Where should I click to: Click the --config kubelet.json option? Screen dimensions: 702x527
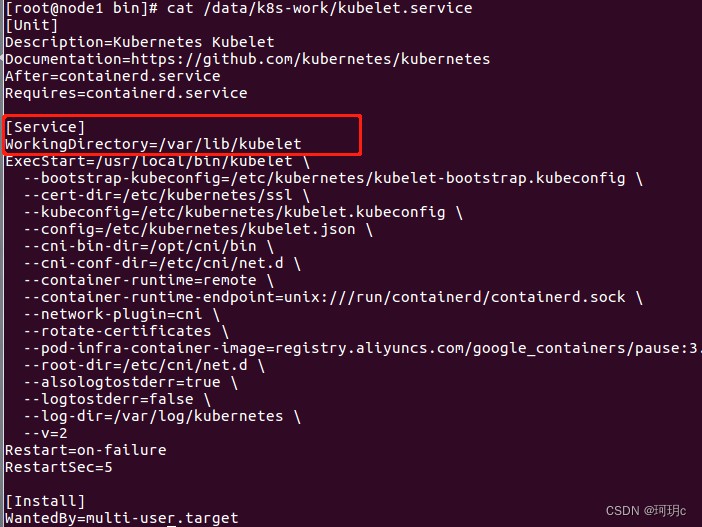pos(189,229)
